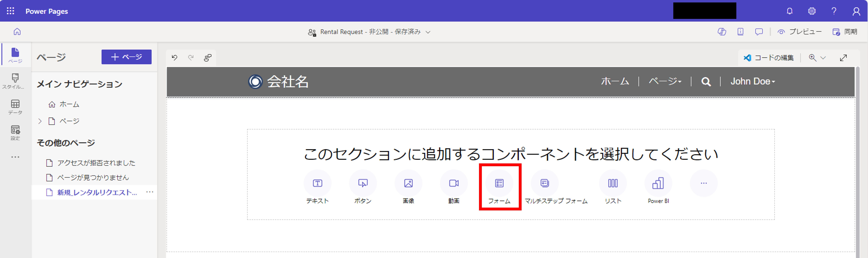
Task: Click the + ページ button
Action: pyautogui.click(x=126, y=57)
